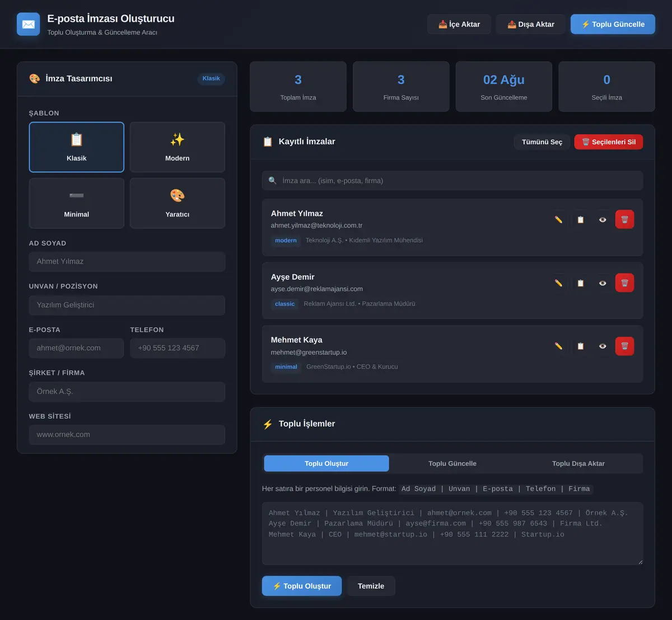The width and height of the screenshot is (672, 620).
Task: Focus the Şirket / Firma input field
Action: tap(127, 392)
